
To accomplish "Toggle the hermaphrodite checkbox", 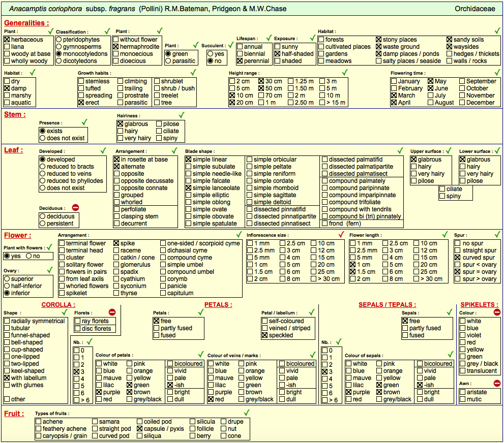I will pyautogui.click(x=116, y=47).
